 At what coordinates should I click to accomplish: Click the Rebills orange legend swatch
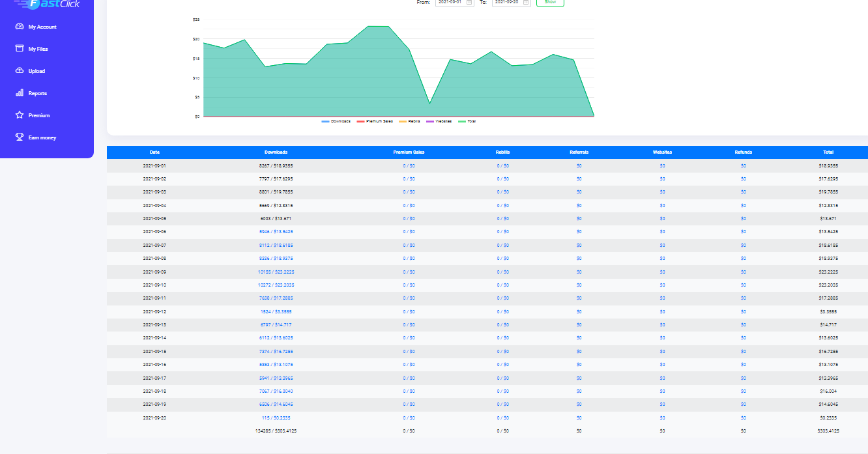(402, 121)
